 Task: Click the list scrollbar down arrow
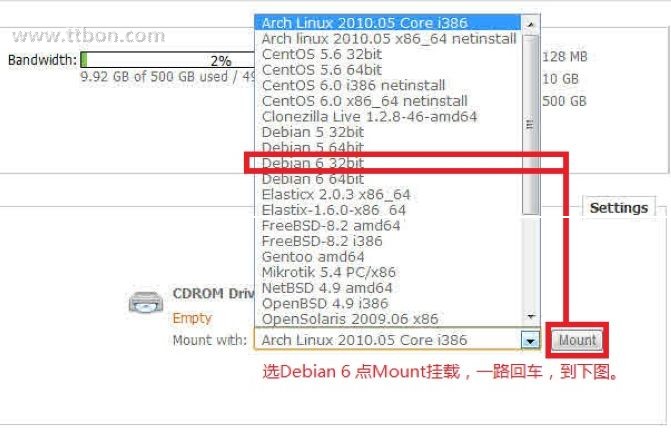pos(531,317)
